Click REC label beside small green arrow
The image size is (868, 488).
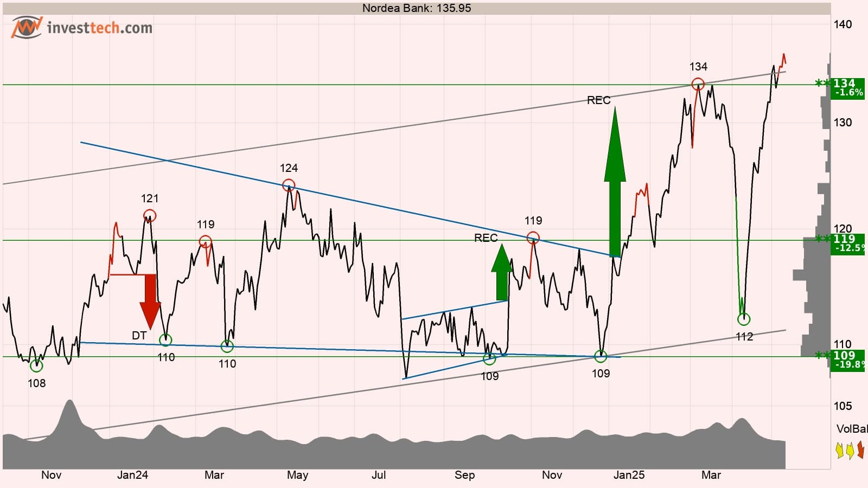pyautogui.click(x=486, y=238)
